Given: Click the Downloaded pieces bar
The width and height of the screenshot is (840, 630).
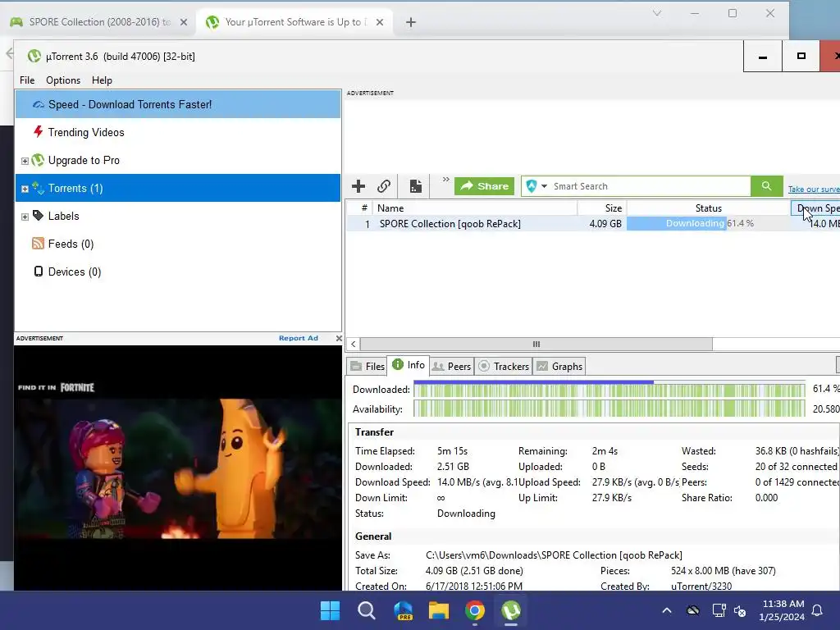Looking at the screenshot, I should (609, 390).
